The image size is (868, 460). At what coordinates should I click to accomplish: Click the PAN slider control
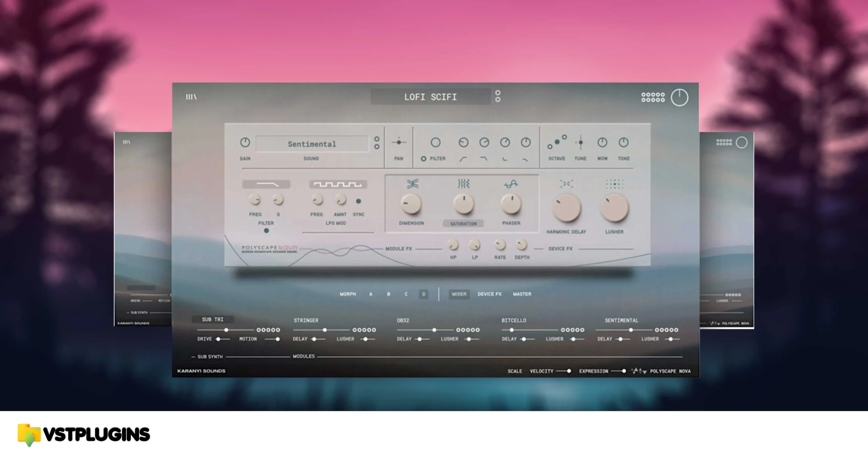pos(399,142)
